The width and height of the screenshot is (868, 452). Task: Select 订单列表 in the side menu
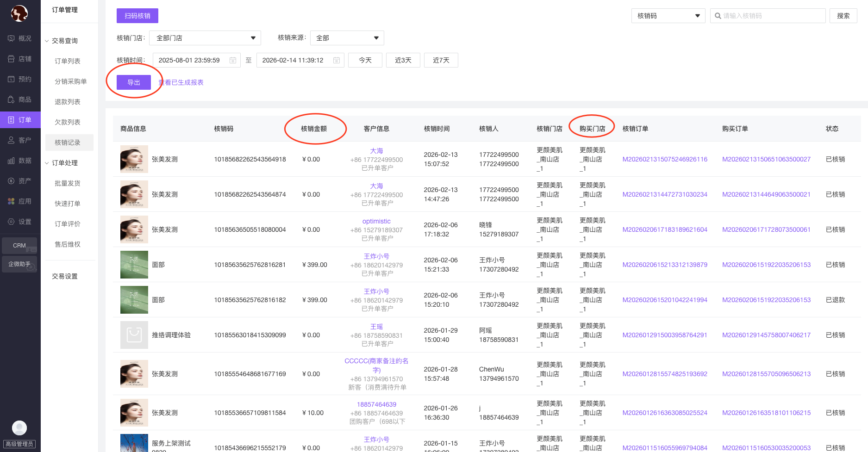click(68, 61)
